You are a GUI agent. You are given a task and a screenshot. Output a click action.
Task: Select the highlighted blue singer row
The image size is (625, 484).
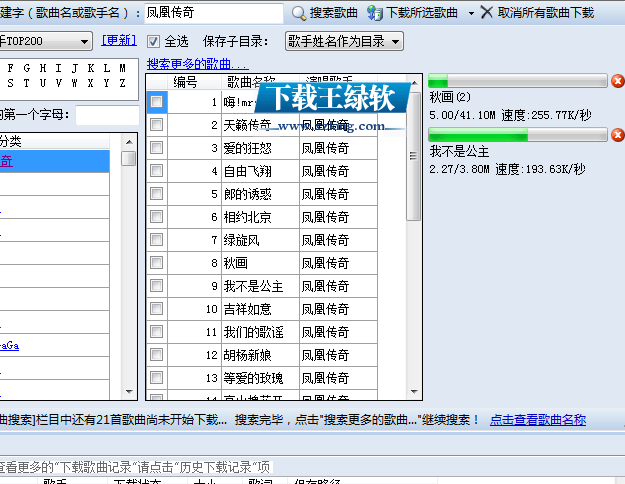click(55, 161)
